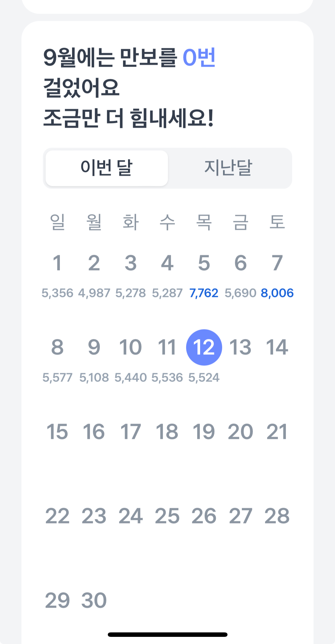335x644 pixels.
Task: Open step count 8,006
Action: pos(277,293)
